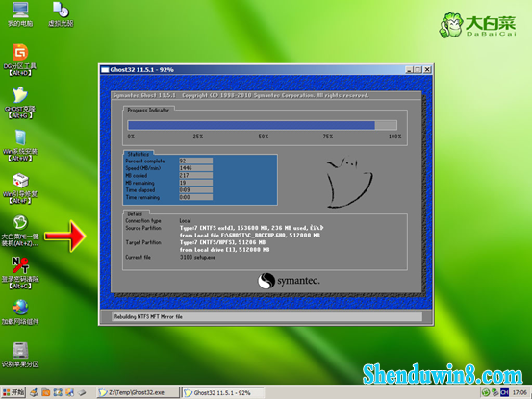Screen dimensions: 532x399
Task: Click the source file path F:\GHOST\C_BACKUP.GHO line
Action: pyautogui.click(x=250, y=236)
